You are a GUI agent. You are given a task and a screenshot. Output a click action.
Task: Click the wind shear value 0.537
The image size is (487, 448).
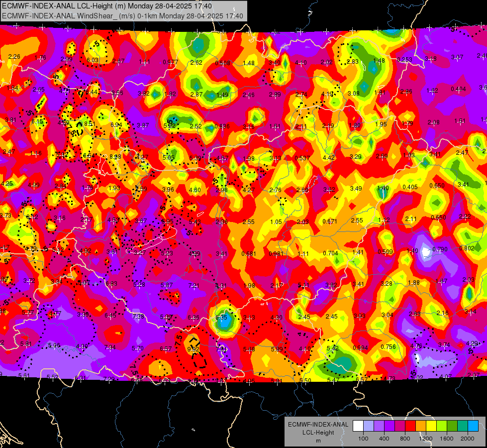(302, 158)
